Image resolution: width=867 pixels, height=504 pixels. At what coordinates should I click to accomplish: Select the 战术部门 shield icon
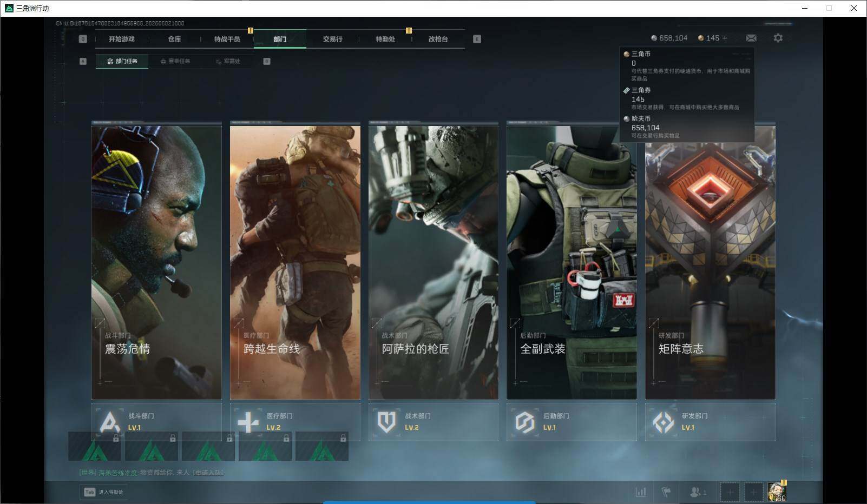coord(386,422)
